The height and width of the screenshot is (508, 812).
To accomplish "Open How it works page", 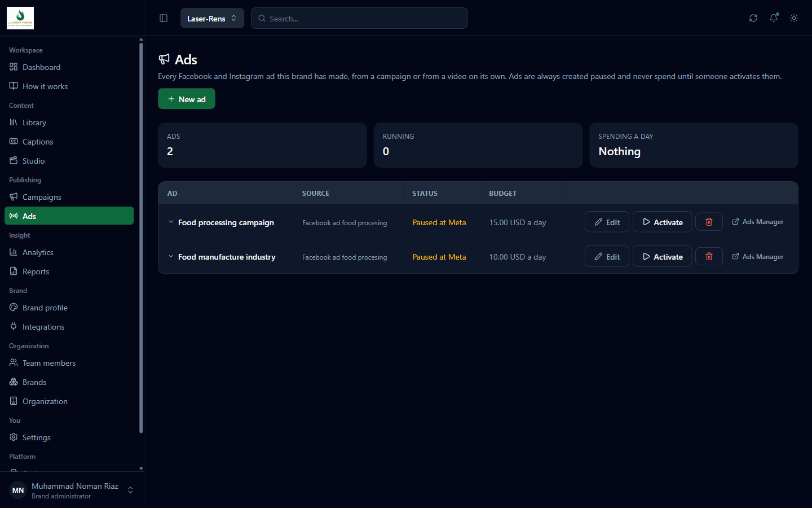I will click(69, 86).
